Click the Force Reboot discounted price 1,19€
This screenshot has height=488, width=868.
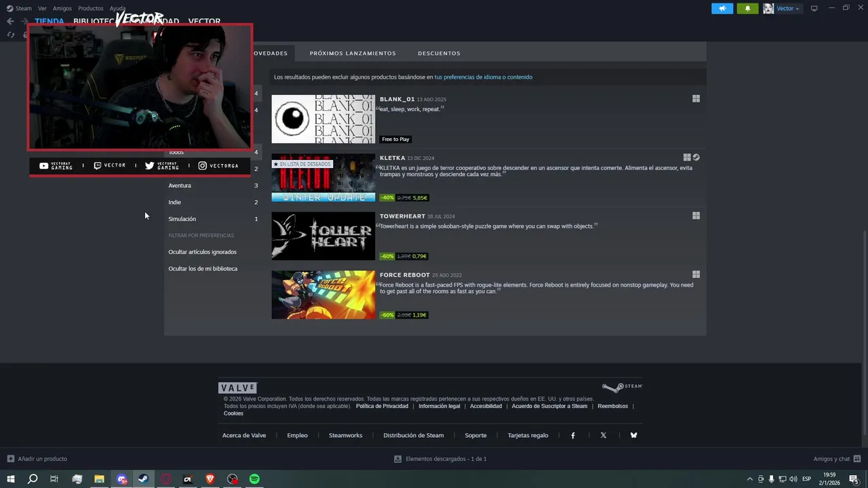tap(420, 315)
